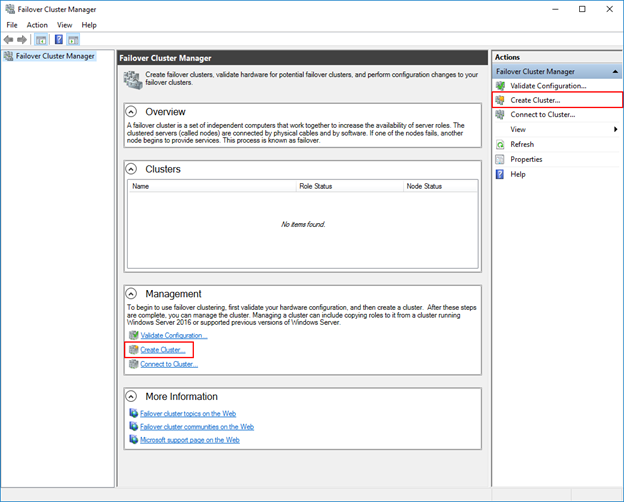The width and height of the screenshot is (624, 502).
Task: Open Microsoft support page on the Web link
Action: pos(189,440)
